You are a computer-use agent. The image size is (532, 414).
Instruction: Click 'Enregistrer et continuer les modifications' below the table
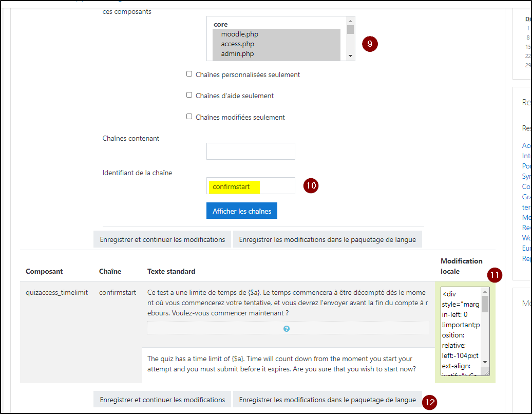click(x=162, y=400)
